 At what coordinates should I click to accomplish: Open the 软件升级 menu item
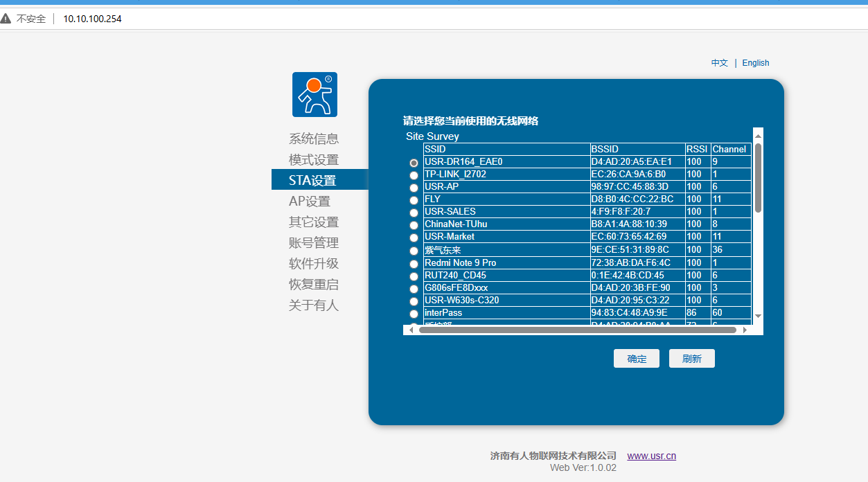pyautogui.click(x=314, y=263)
